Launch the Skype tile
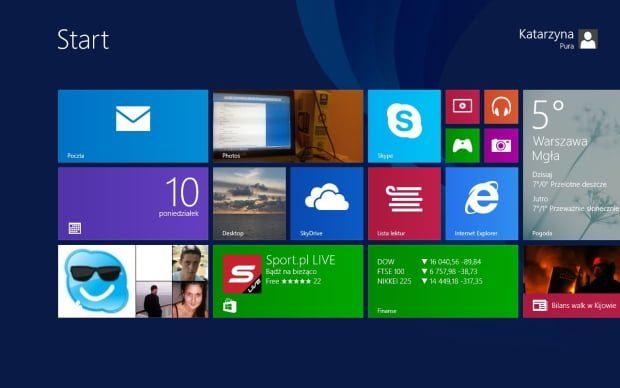 pos(404,126)
